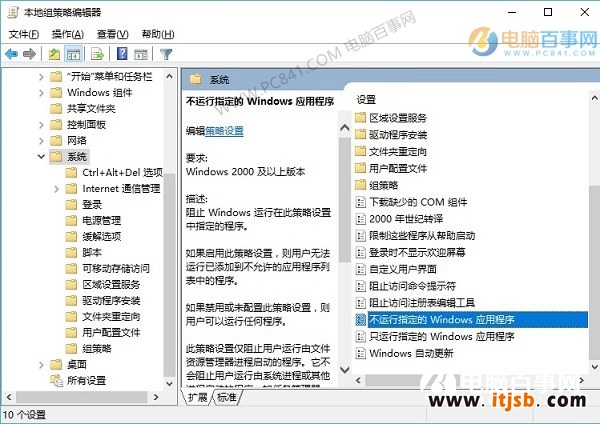The width and height of the screenshot is (600, 424).
Task: Expand the 控制面板 tree node
Action: coord(41,125)
